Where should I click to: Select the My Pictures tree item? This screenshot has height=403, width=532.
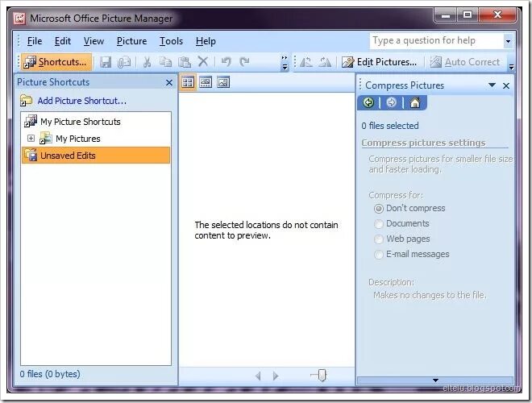click(x=78, y=139)
